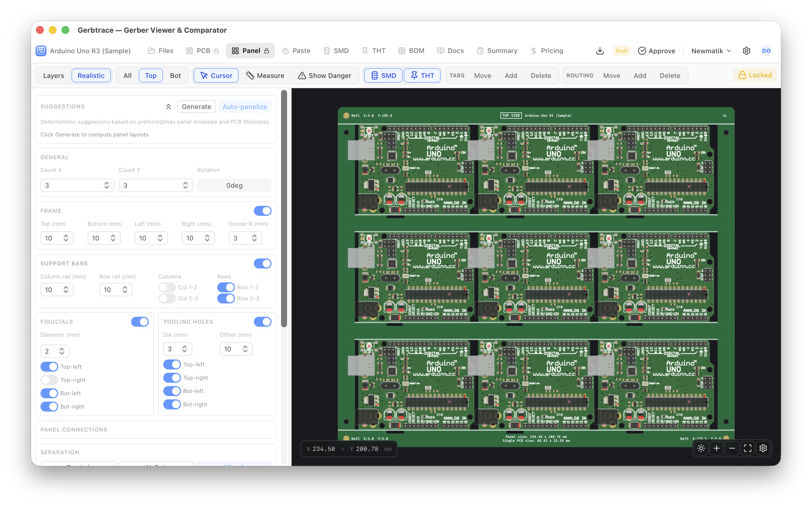Toggle THT component display
The image size is (812, 507).
tap(422, 75)
